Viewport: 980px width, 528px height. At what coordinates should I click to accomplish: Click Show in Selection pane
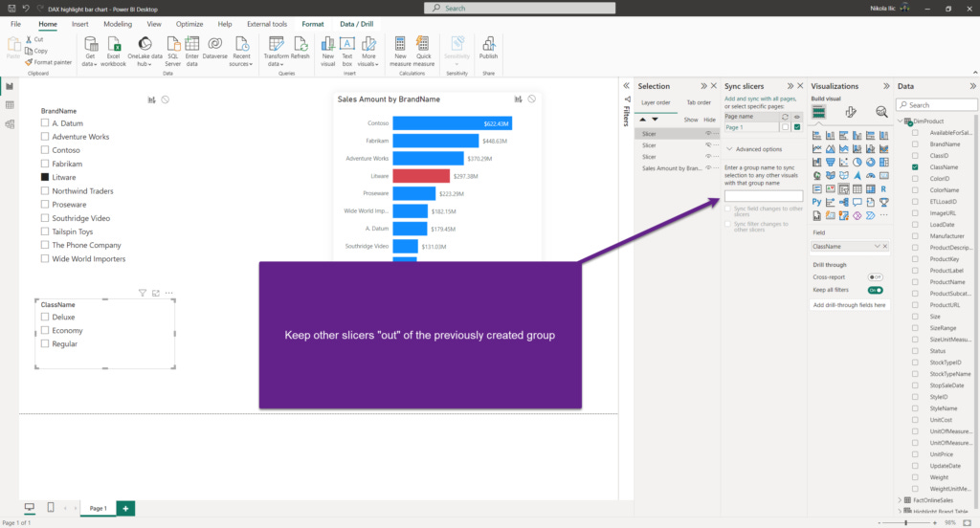click(691, 120)
